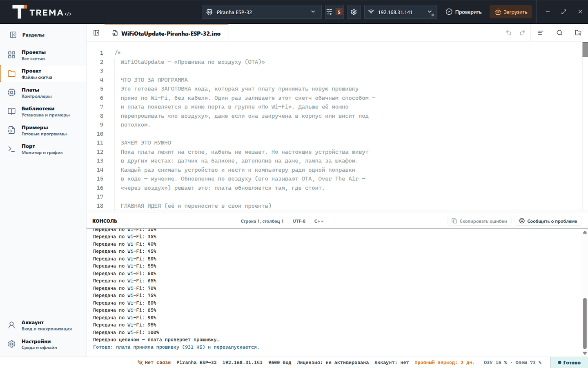Open the Библиотеки section
Screen dimensions: 588x368
[43, 111]
